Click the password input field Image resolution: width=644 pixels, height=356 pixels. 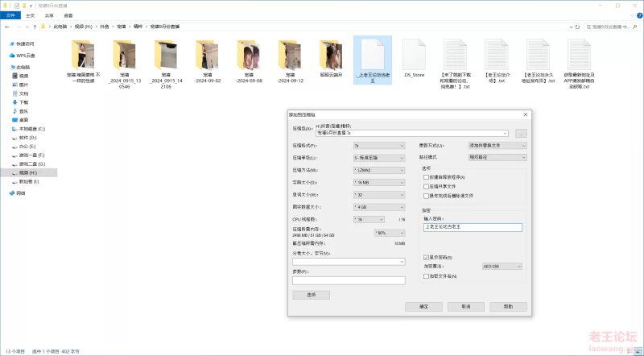(473, 227)
